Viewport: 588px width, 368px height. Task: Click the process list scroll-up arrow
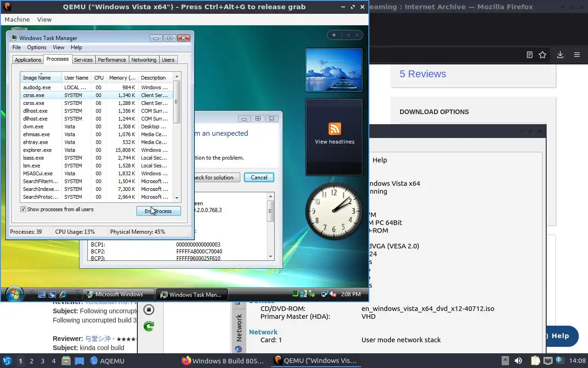tap(177, 76)
